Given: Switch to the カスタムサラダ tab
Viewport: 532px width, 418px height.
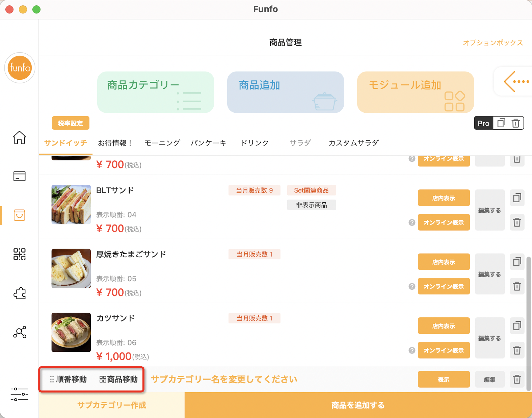Looking at the screenshot, I should (x=354, y=143).
